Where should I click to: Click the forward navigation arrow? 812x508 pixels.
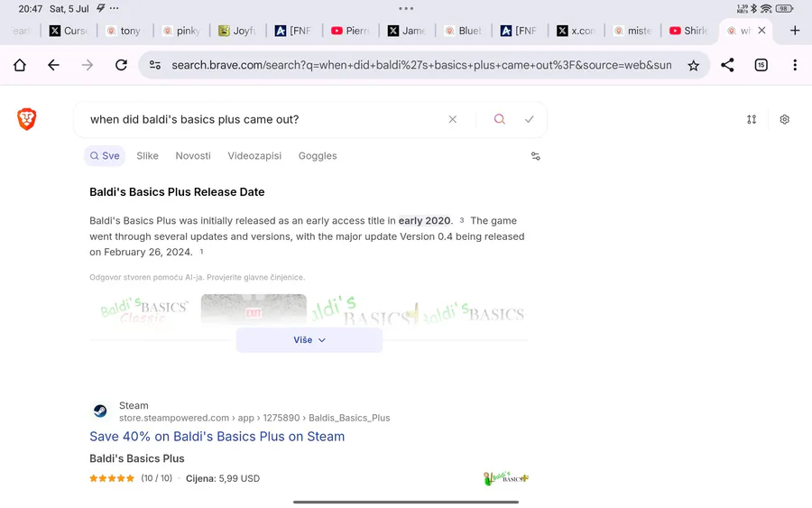pos(88,65)
